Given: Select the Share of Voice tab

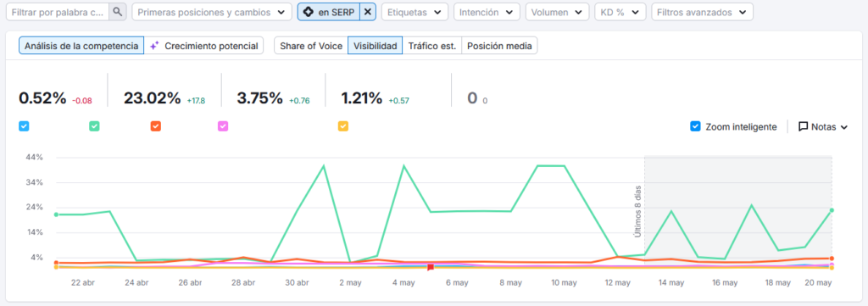Looking at the screenshot, I should click(311, 46).
